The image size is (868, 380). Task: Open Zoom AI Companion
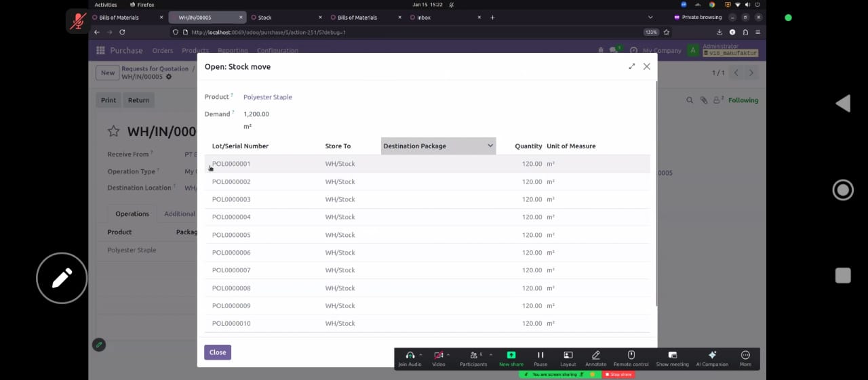coord(712,356)
